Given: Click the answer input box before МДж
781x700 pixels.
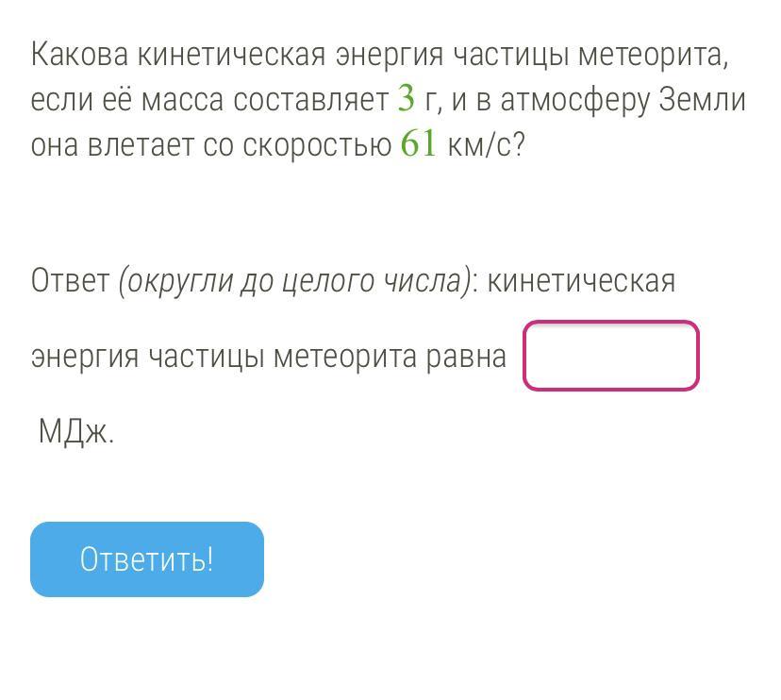Looking at the screenshot, I should tap(610, 356).
